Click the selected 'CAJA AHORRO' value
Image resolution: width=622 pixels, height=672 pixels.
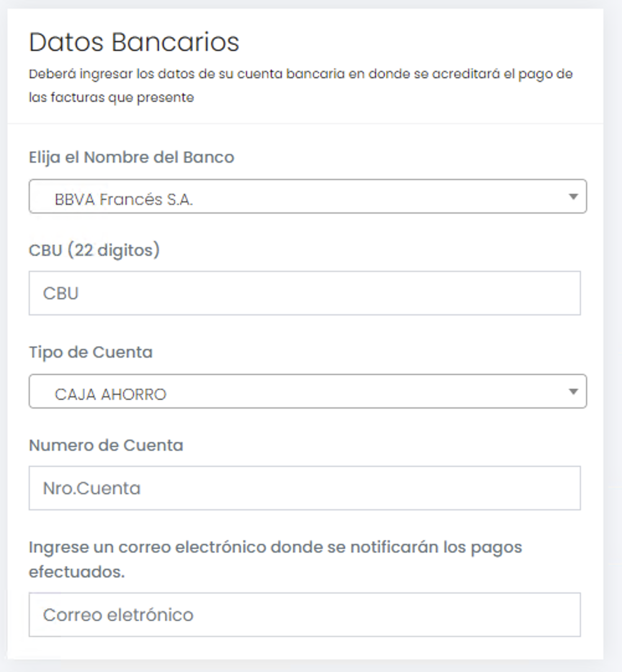[110, 394]
